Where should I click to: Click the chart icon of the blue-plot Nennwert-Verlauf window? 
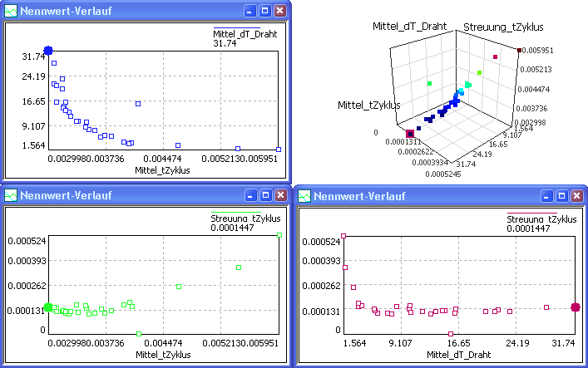[x=11, y=11]
